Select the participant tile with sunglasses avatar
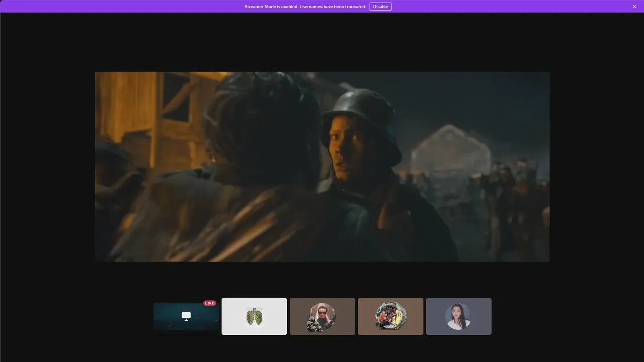This screenshot has width=644, height=362. click(x=323, y=316)
